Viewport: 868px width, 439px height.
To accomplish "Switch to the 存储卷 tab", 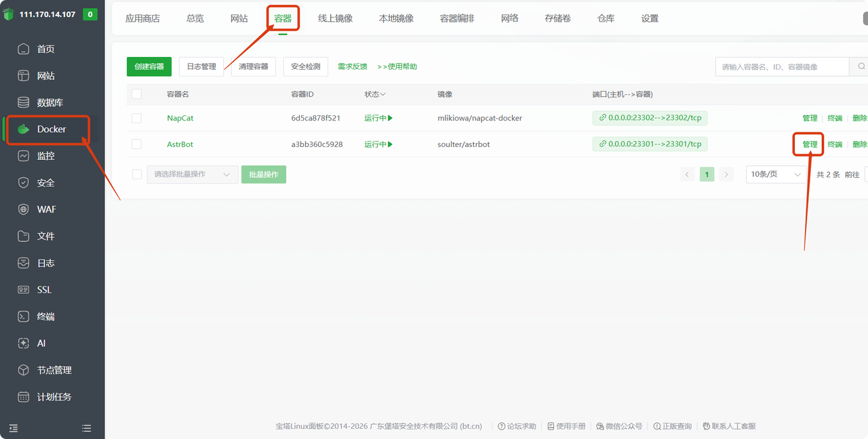I will [558, 18].
